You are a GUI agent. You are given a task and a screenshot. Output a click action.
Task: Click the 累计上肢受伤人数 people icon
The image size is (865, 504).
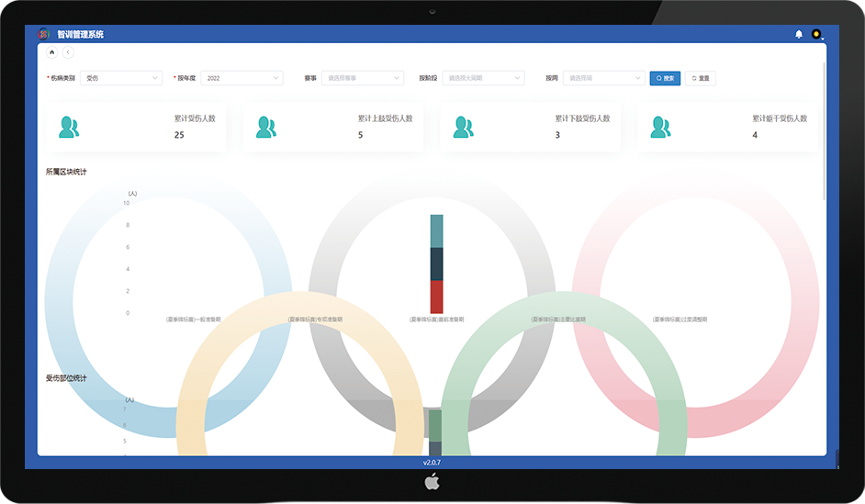pyautogui.click(x=266, y=127)
